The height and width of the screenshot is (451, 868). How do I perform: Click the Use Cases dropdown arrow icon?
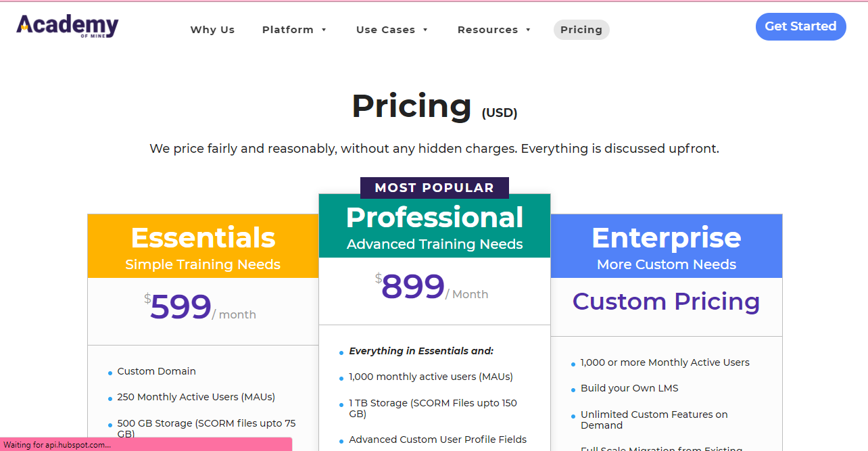(x=425, y=30)
